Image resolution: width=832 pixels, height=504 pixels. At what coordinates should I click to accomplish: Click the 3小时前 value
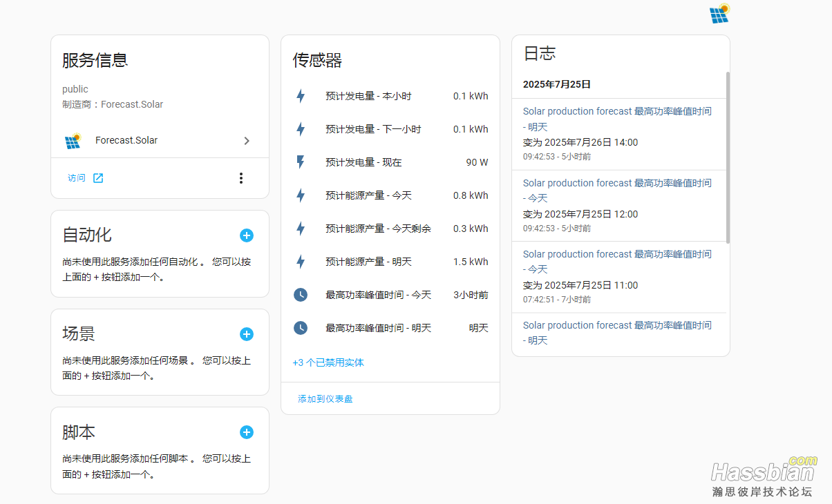(x=471, y=295)
